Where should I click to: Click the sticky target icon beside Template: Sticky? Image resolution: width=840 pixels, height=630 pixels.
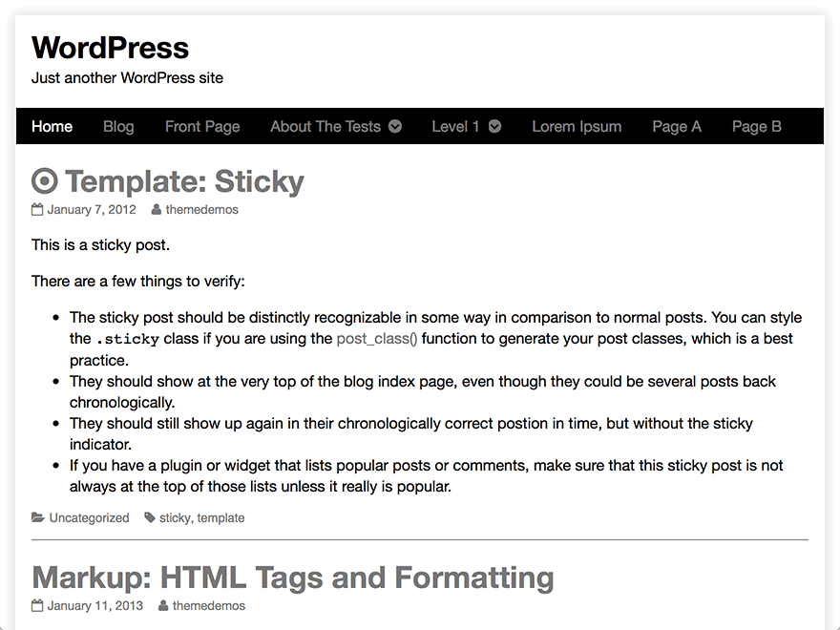click(x=45, y=181)
